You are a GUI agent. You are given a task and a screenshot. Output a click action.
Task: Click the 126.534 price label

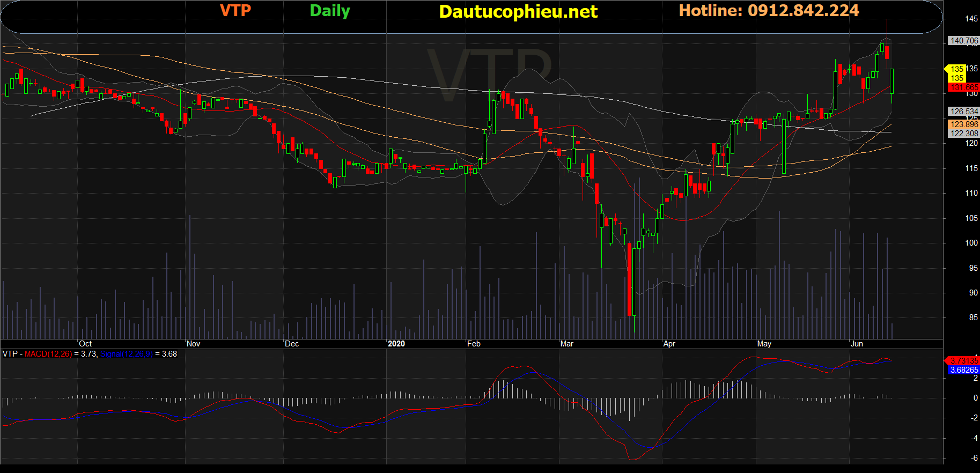click(963, 112)
